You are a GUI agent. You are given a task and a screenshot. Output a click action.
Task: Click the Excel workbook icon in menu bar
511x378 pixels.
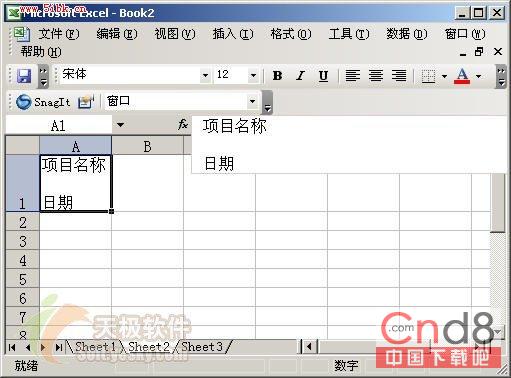(x=21, y=34)
